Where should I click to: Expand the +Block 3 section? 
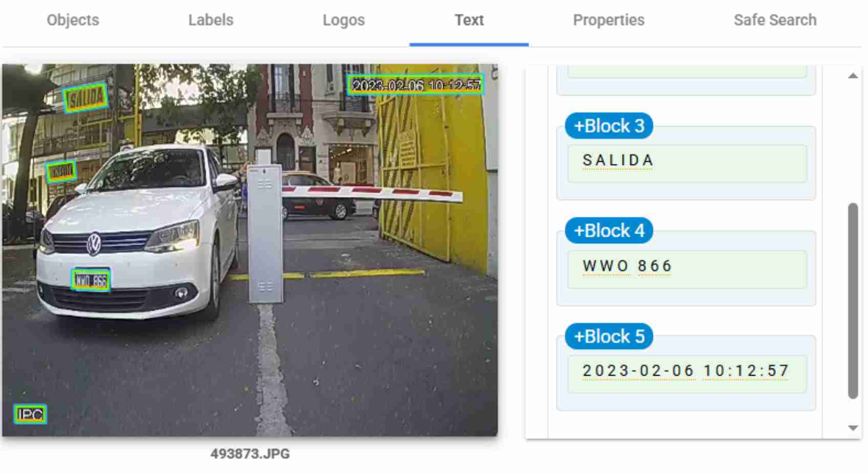(x=608, y=126)
